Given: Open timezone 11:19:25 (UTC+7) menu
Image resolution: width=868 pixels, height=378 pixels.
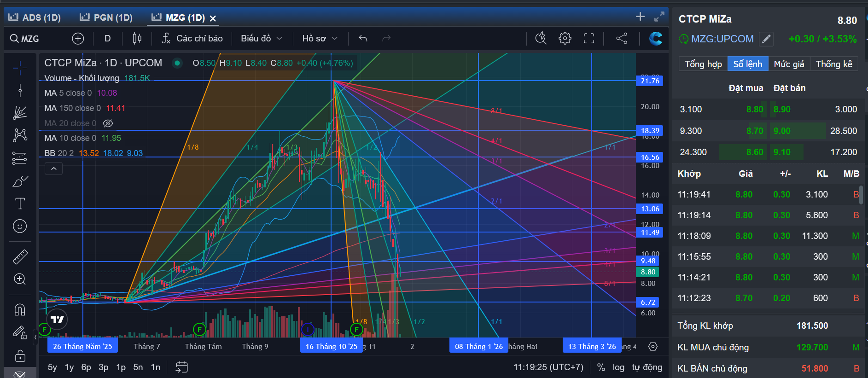Looking at the screenshot, I should point(548,367).
